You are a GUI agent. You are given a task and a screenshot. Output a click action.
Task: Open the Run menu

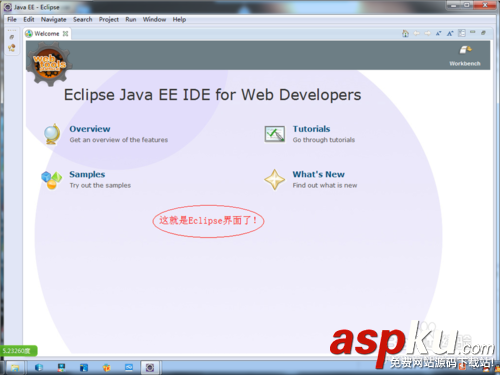point(131,19)
